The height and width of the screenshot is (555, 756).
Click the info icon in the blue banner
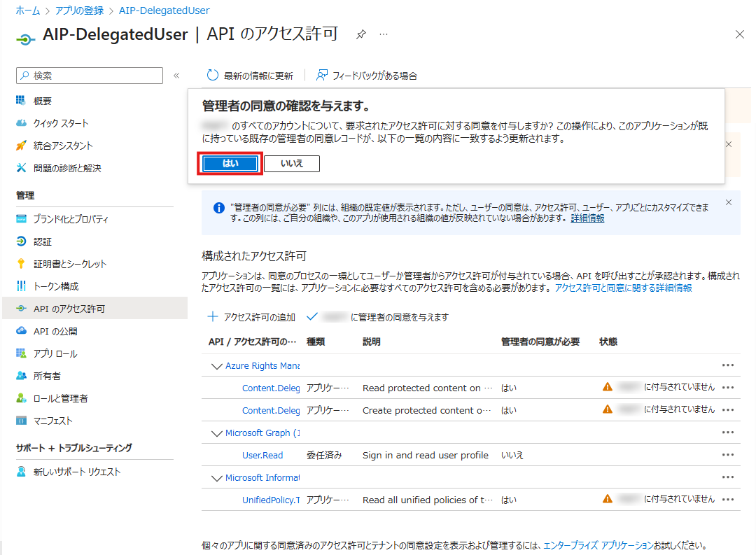(219, 208)
